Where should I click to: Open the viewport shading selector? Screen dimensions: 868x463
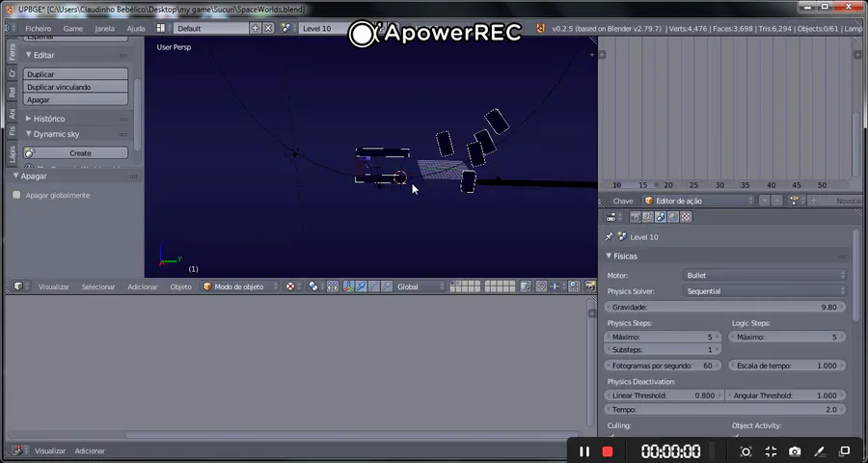(x=293, y=286)
